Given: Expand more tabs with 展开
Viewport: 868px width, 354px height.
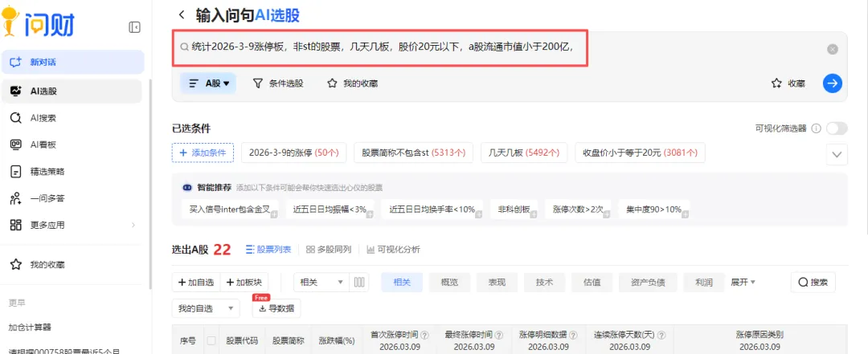Looking at the screenshot, I should coord(743,282).
